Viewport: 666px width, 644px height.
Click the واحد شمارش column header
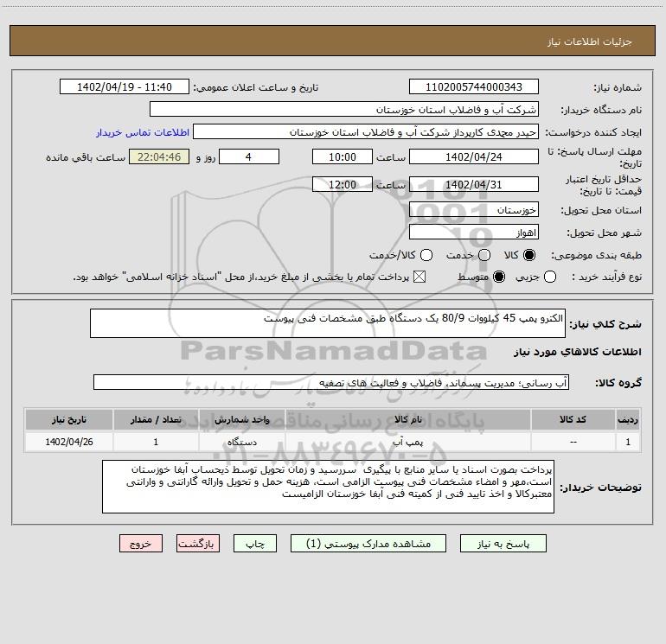click(241, 419)
